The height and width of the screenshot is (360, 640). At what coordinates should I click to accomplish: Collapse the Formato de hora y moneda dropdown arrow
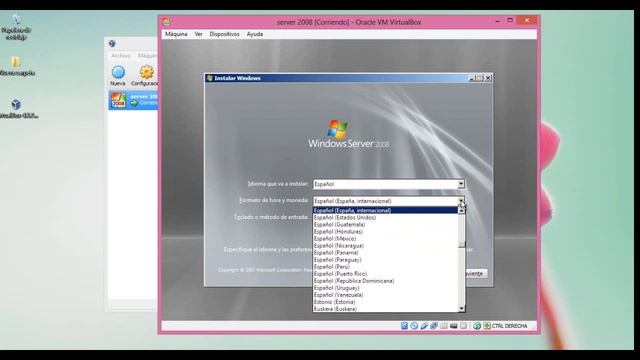coord(461,201)
